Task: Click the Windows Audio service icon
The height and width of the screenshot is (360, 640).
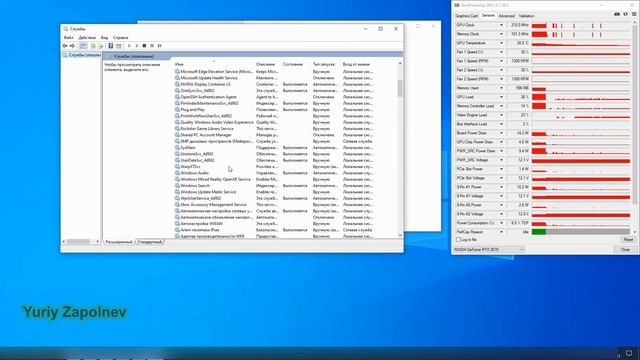Action: tap(177, 173)
